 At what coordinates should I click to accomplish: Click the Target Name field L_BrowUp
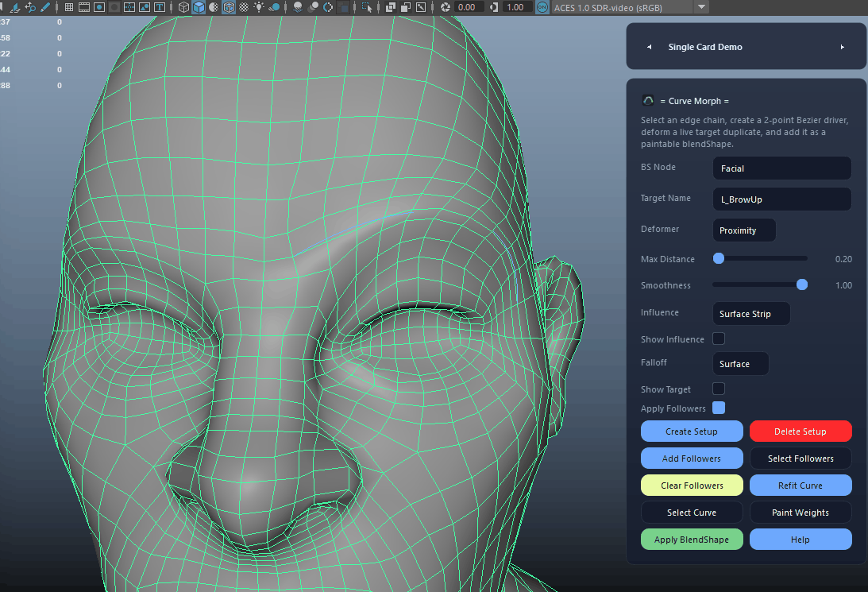coord(781,199)
